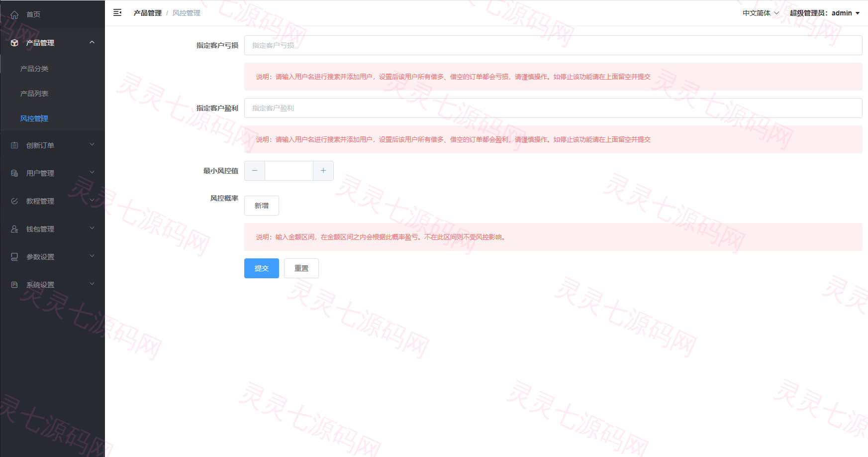Increase 最小风控值 with plus button
Viewport: 868px width, 457px height.
tap(323, 171)
